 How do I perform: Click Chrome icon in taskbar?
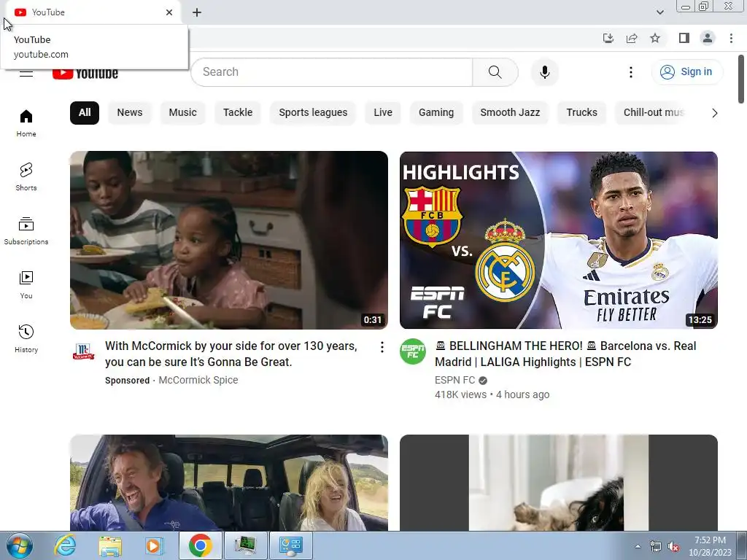coord(200,545)
